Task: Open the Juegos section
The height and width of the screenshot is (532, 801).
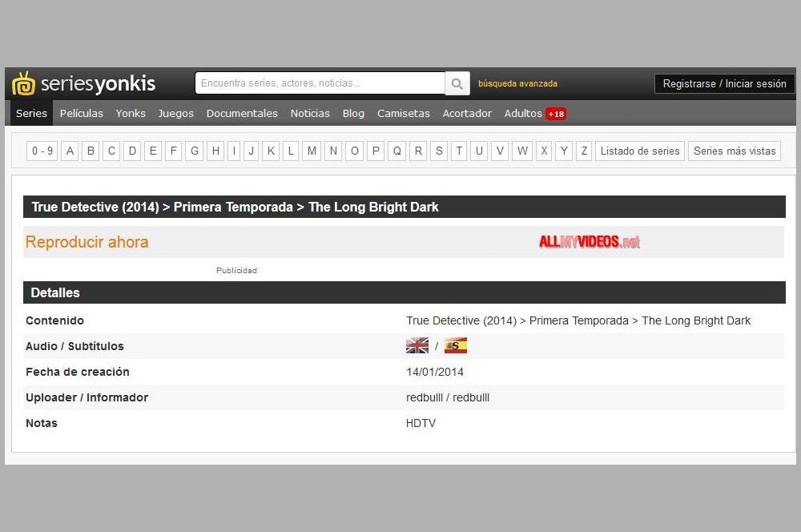Action: [x=175, y=114]
